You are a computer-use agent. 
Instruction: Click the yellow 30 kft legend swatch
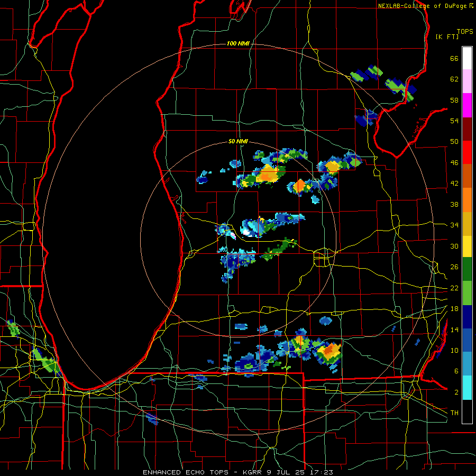(467, 246)
